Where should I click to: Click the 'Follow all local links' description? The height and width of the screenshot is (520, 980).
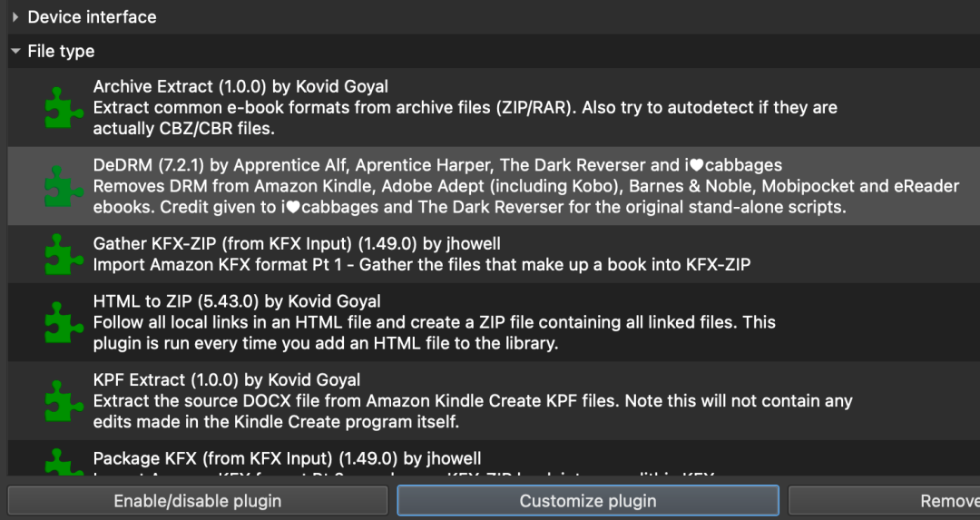coord(435,322)
